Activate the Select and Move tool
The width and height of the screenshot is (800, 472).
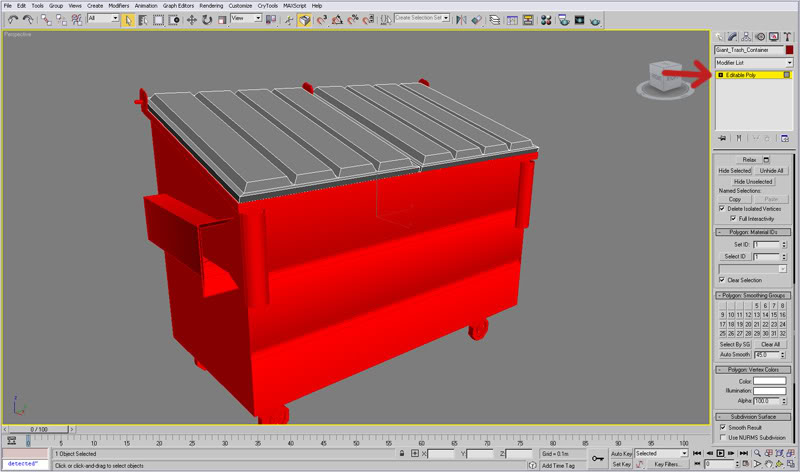(x=191, y=20)
